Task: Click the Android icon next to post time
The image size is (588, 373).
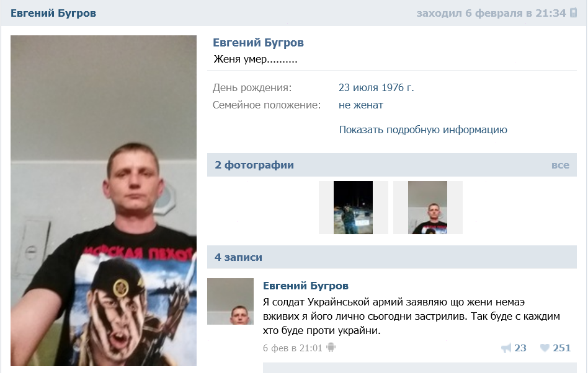Action: tap(331, 348)
